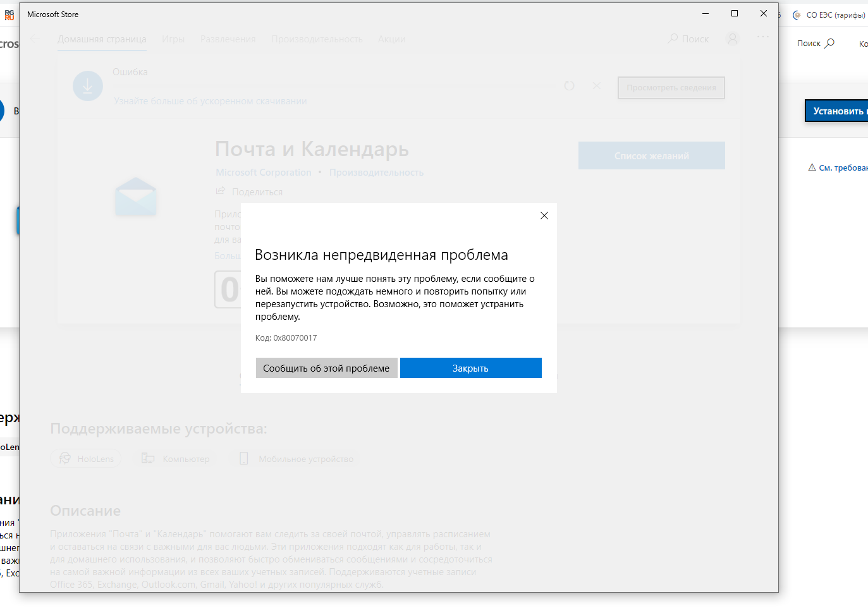Click the back arrow in Microsoft Store

click(35, 39)
